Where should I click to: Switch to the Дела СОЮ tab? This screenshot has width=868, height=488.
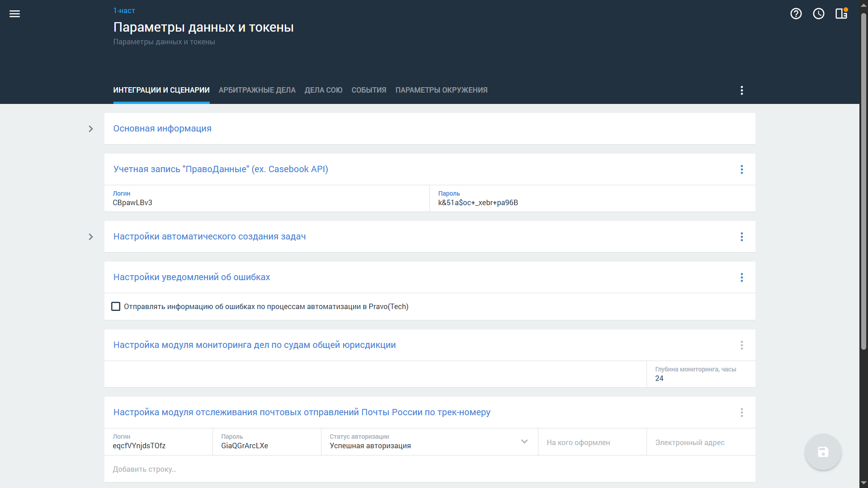click(323, 90)
